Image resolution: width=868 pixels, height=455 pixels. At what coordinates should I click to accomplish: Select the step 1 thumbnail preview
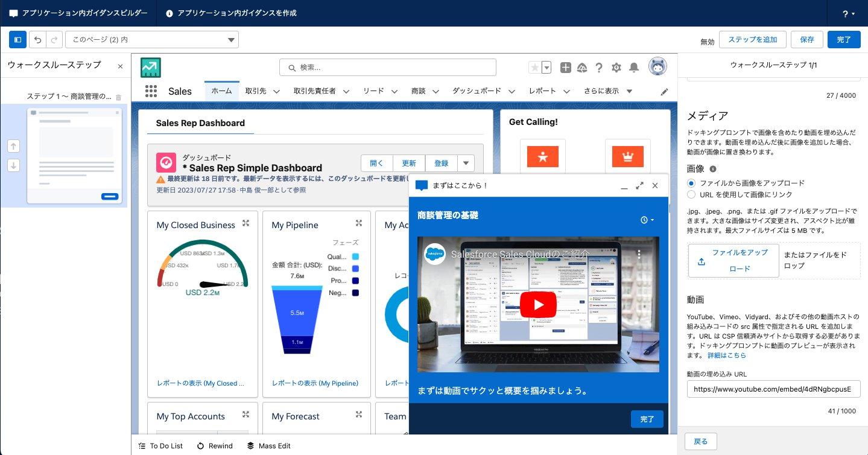[74, 156]
